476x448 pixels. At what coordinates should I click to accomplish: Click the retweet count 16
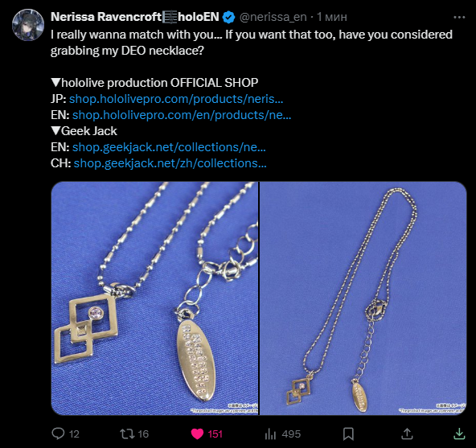click(143, 434)
